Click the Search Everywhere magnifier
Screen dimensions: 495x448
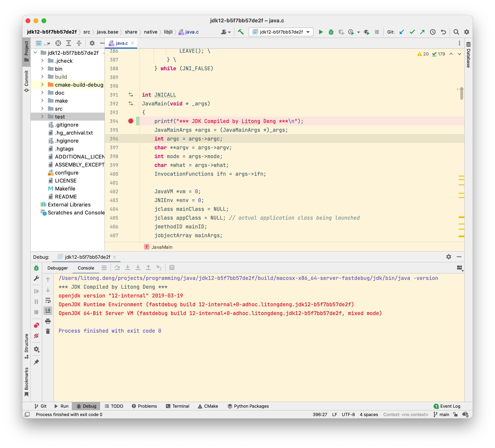[456, 32]
